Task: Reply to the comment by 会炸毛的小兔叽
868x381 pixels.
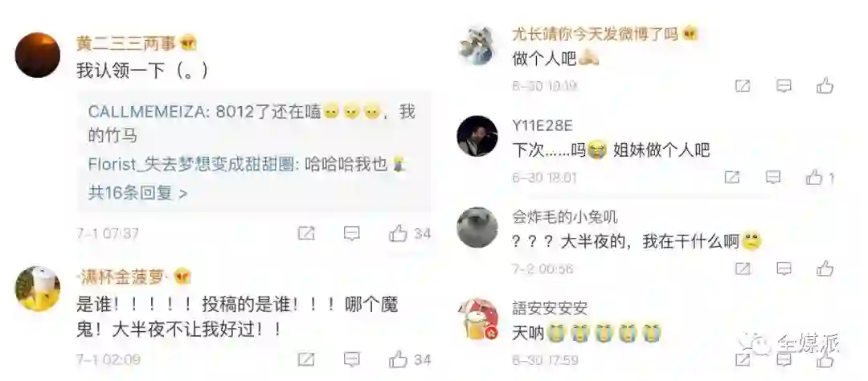Action: (x=784, y=268)
